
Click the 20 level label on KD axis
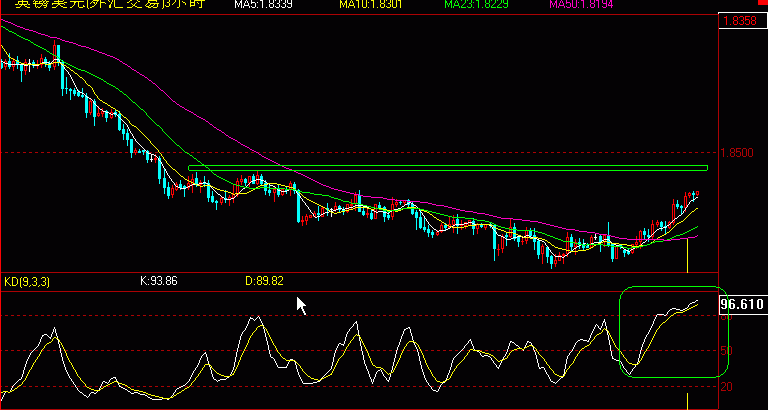coord(726,387)
